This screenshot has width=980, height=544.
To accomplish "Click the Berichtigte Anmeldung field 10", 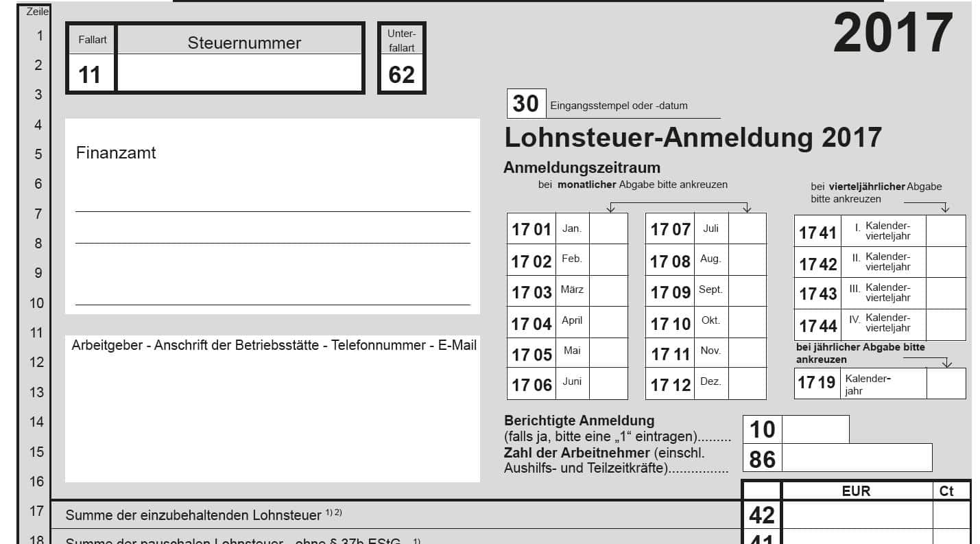I will 815,429.
